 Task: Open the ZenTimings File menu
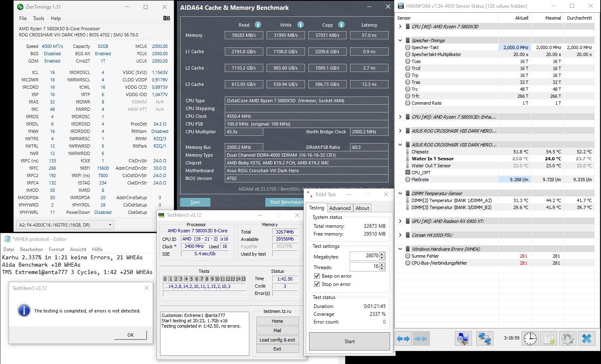(x=23, y=18)
